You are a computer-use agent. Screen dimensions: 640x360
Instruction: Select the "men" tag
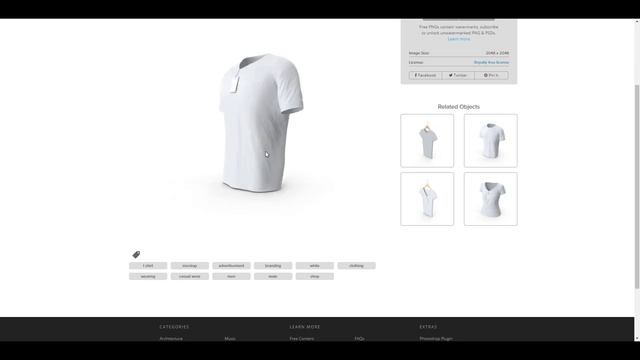pyautogui.click(x=231, y=276)
